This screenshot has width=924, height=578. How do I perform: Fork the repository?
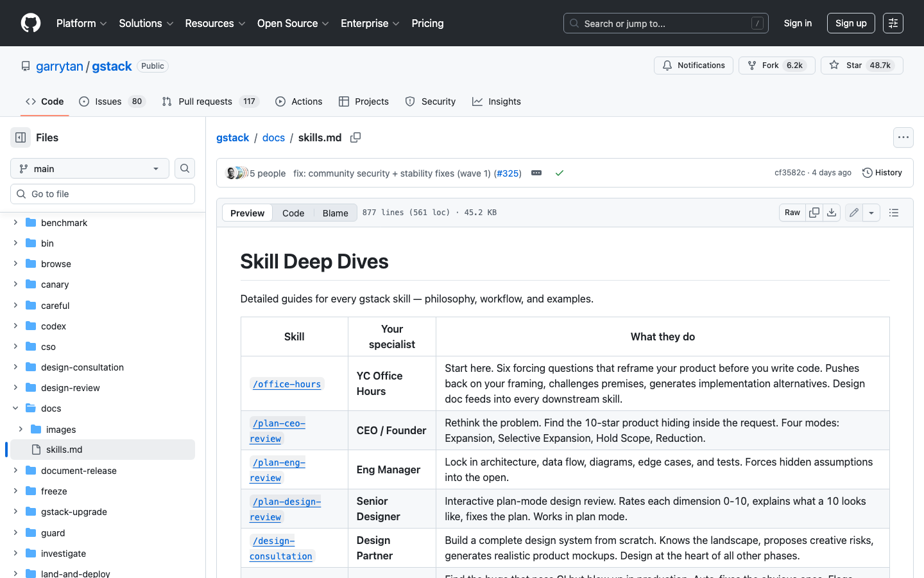coord(777,66)
